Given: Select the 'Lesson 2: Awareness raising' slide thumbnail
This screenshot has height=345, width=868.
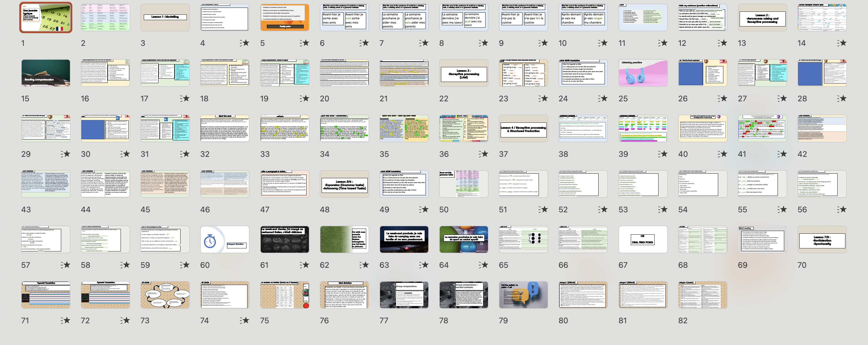Looking at the screenshot, I should pyautogui.click(x=762, y=17).
